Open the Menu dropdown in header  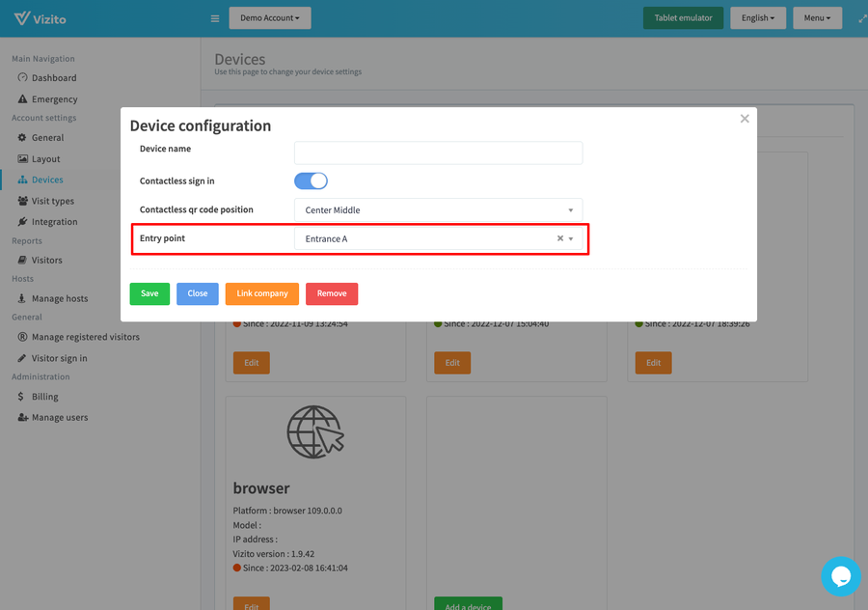click(x=816, y=18)
